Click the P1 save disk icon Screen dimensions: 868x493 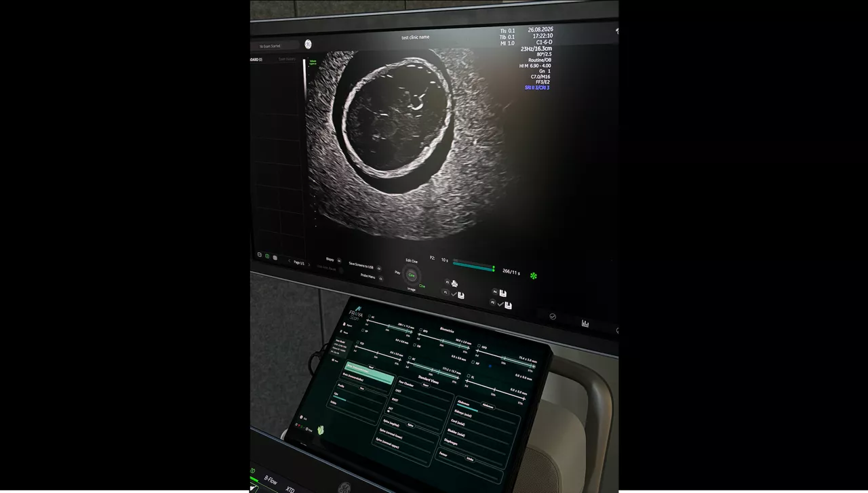coord(461,295)
